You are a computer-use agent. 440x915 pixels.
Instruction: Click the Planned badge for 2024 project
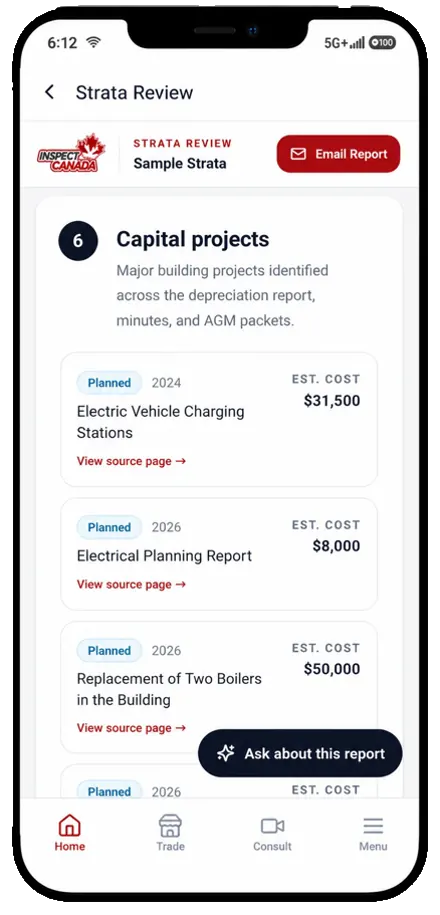(x=109, y=383)
